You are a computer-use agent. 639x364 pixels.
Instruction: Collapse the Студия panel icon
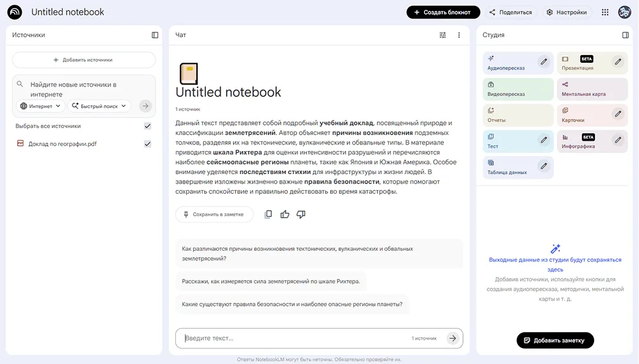pyautogui.click(x=626, y=35)
